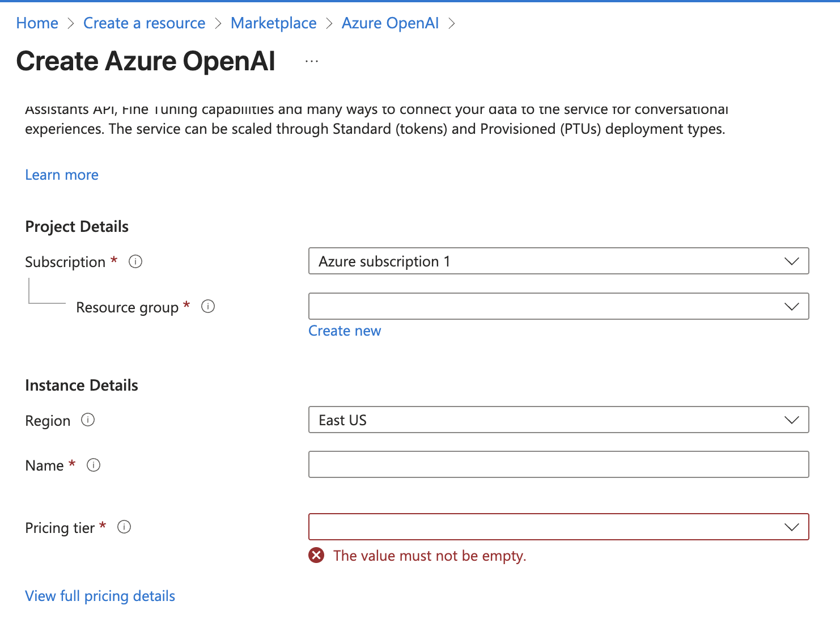Screen dimensions: 840x635
Task: Go to Marketplace breadcrumb entry
Action: click(274, 23)
